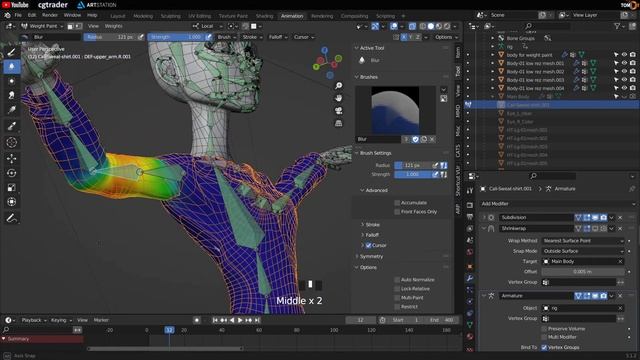Enable the Preserve Volume checkbox
This screenshot has height=360, width=640.
[x=544, y=329]
